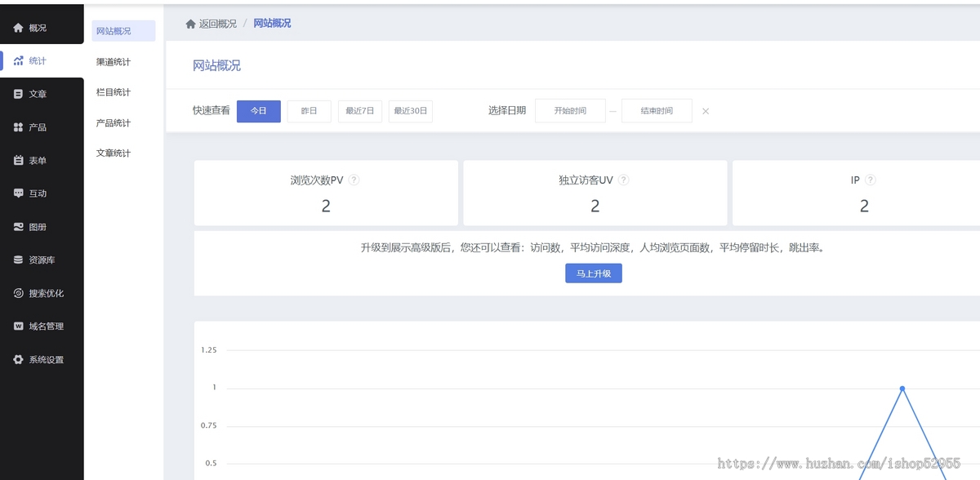Image resolution: width=980 pixels, height=480 pixels.
Task: Open 文章 in the main sidebar
Action: [x=42, y=94]
